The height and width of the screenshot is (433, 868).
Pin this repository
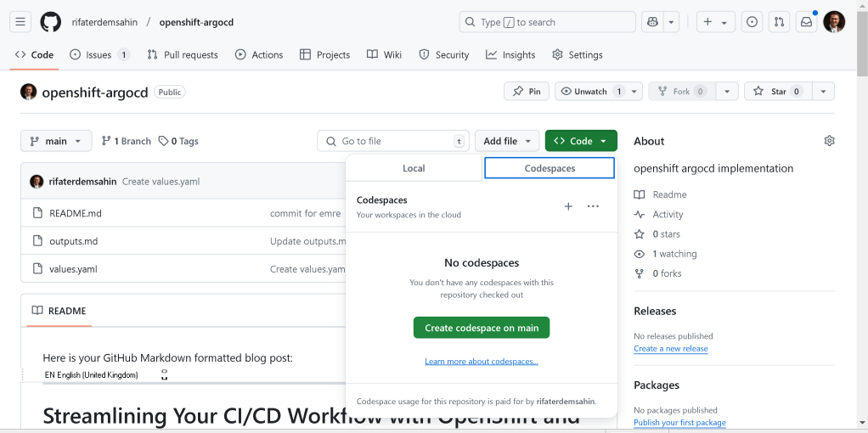[x=527, y=92]
